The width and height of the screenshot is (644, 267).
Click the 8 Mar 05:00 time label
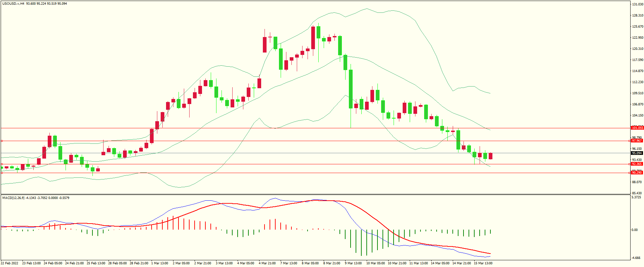tap(310, 263)
